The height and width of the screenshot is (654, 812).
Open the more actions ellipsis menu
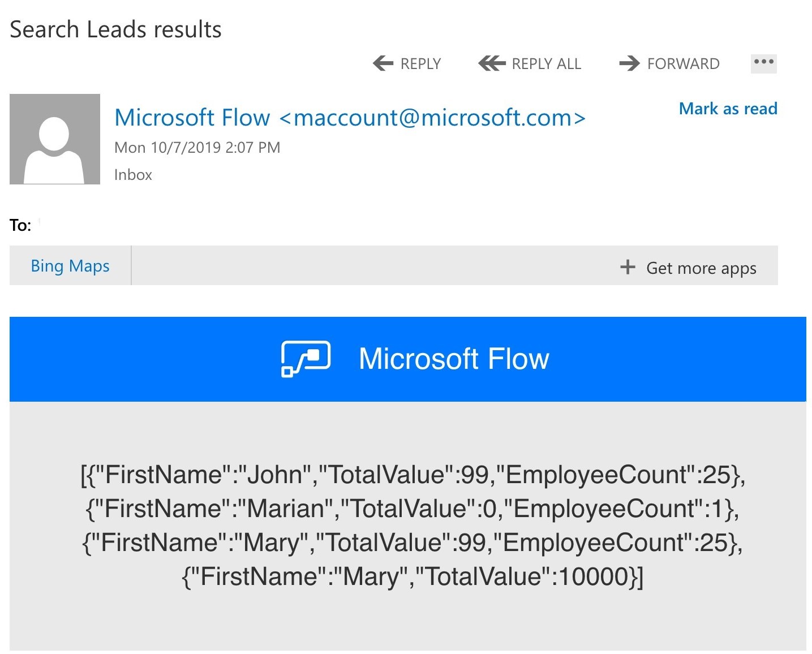point(763,63)
